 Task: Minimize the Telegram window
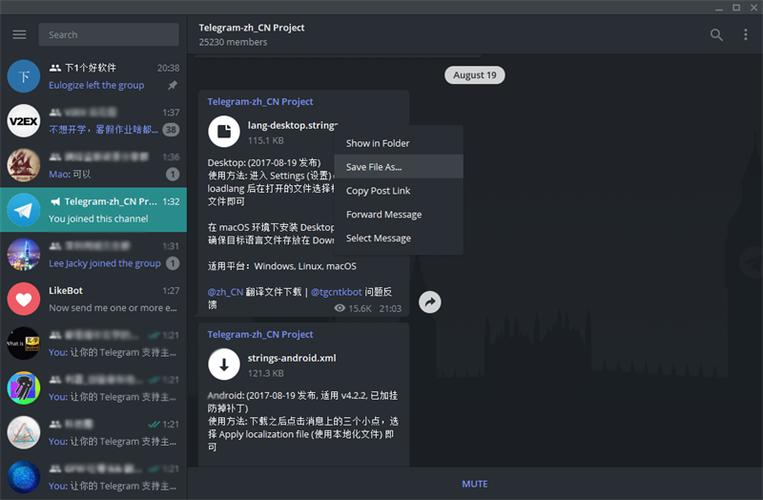tap(719, 8)
